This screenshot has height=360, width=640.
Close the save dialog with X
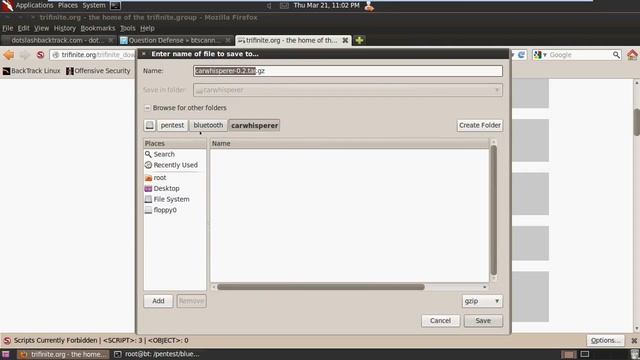[144, 54]
